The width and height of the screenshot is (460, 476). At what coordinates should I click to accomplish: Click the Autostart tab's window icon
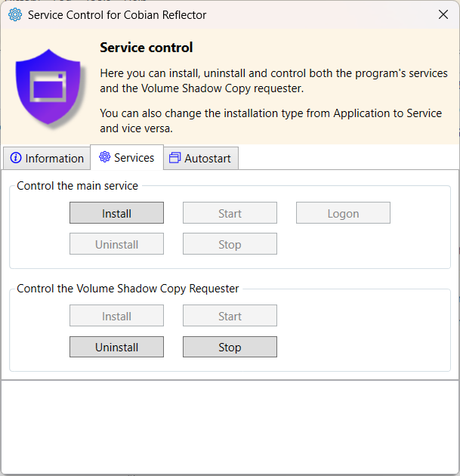(174, 158)
